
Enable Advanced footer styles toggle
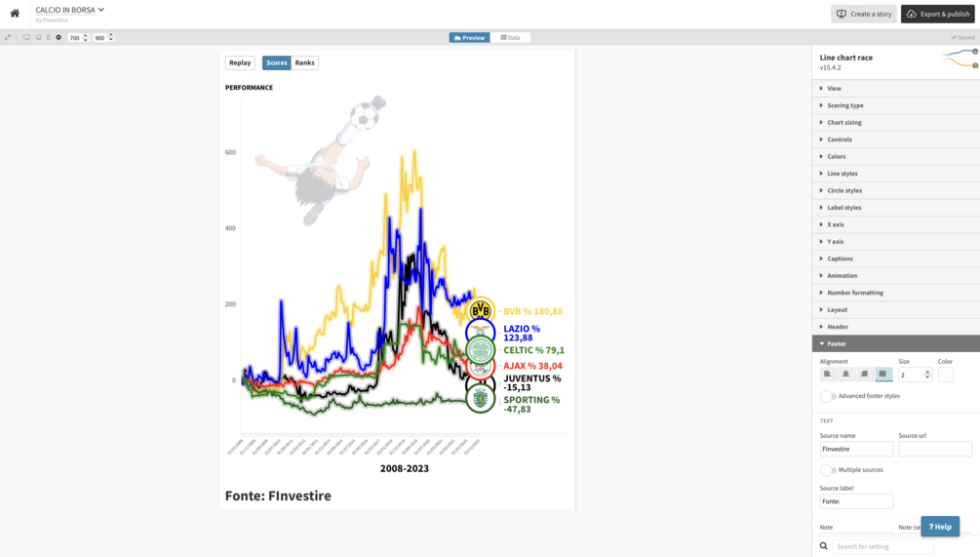(x=828, y=396)
